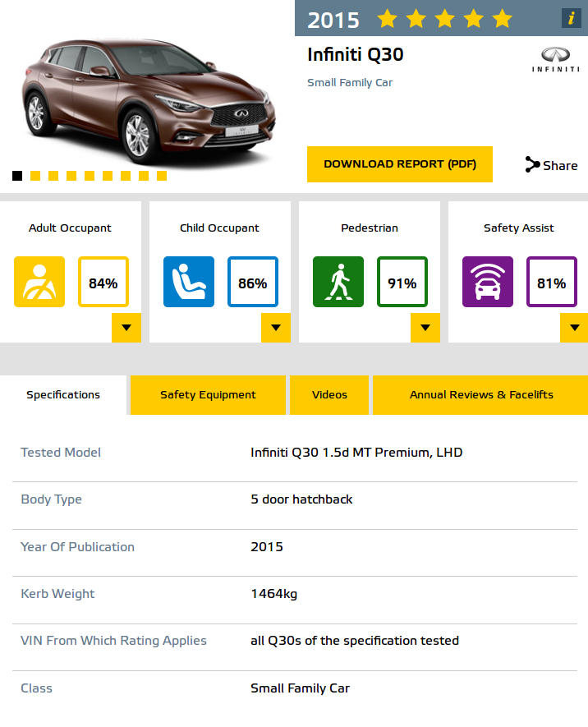Expand the Safety Assist details arrow
588x727 pixels.
[x=574, y=328]
